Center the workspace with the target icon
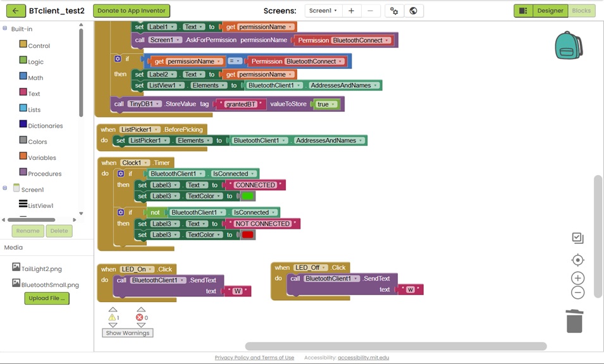The width and height of the screenshot is (604, 364). click(577, 260)
